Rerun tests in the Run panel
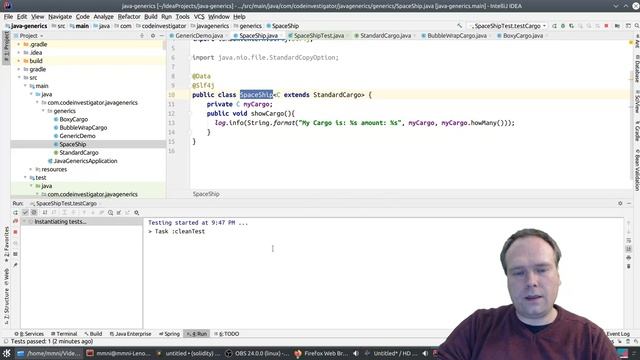This screenshot has width=640, height=360. (x=16, y=213)
